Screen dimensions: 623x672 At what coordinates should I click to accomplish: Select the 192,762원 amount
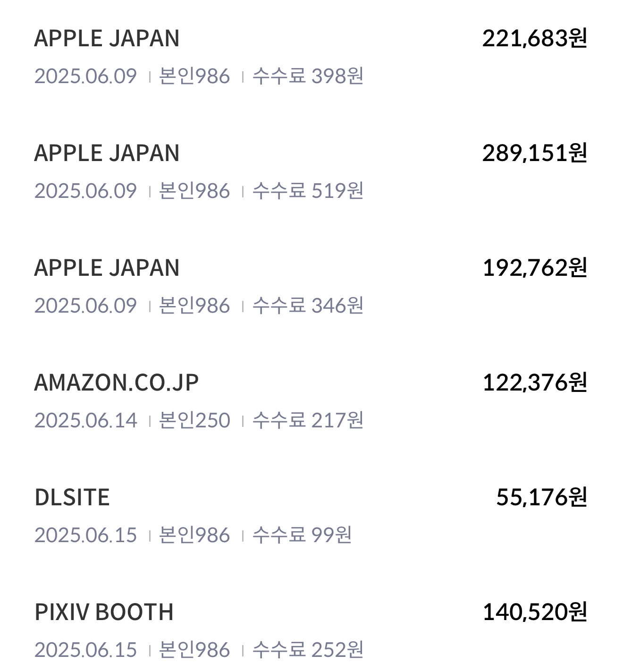coord(535,268)
